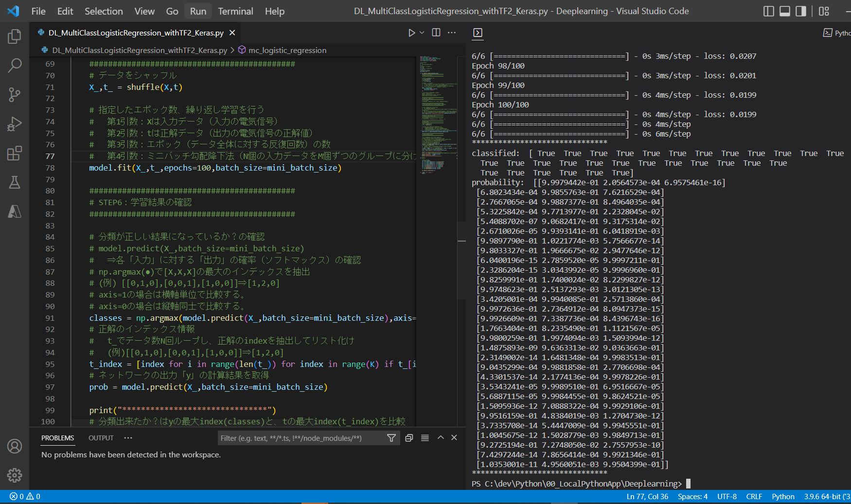Image resolution: width=851 pixels, height=504 pixels.
Task: Open the Selection menu
Action: tap(104, 11)
